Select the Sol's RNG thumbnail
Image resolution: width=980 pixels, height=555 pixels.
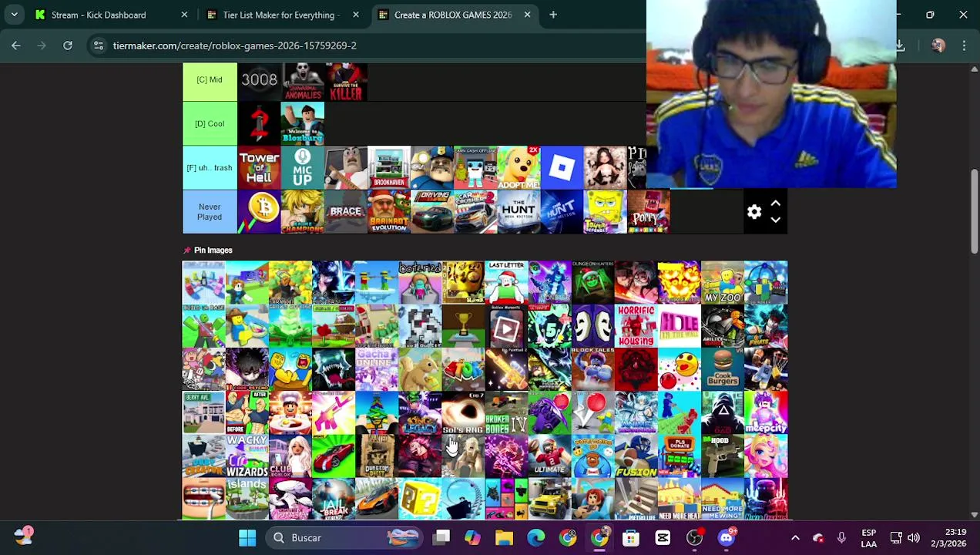click(x=463, y=412)
